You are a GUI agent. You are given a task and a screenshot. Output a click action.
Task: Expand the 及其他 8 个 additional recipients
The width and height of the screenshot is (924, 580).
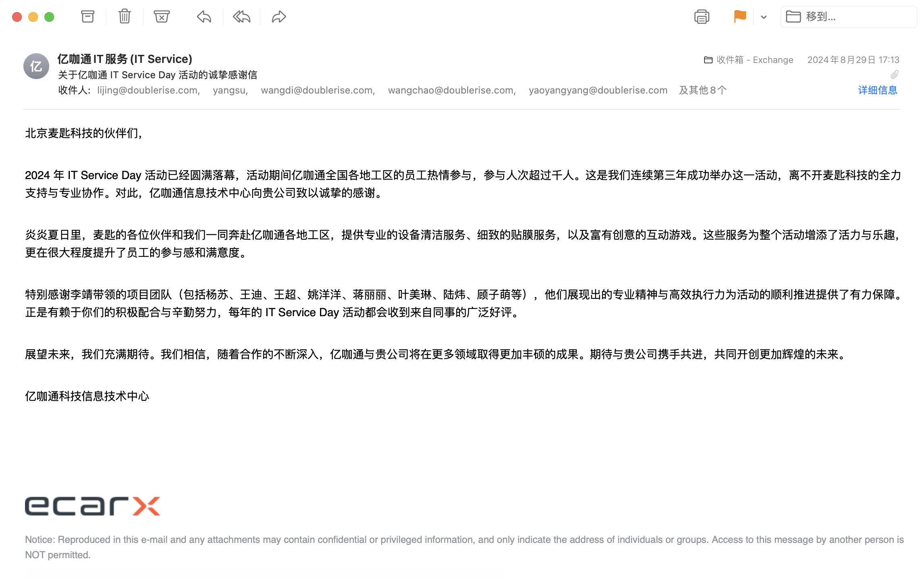[x=703, y=90]
